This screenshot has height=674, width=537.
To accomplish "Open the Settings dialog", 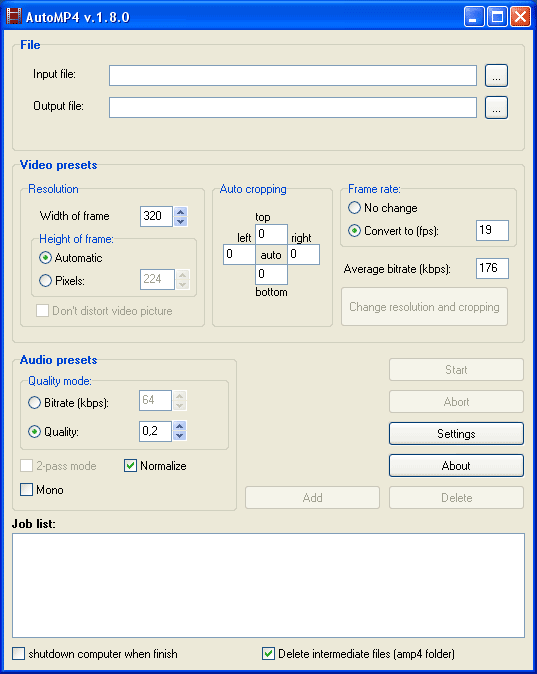I will (x=456, y=433).
